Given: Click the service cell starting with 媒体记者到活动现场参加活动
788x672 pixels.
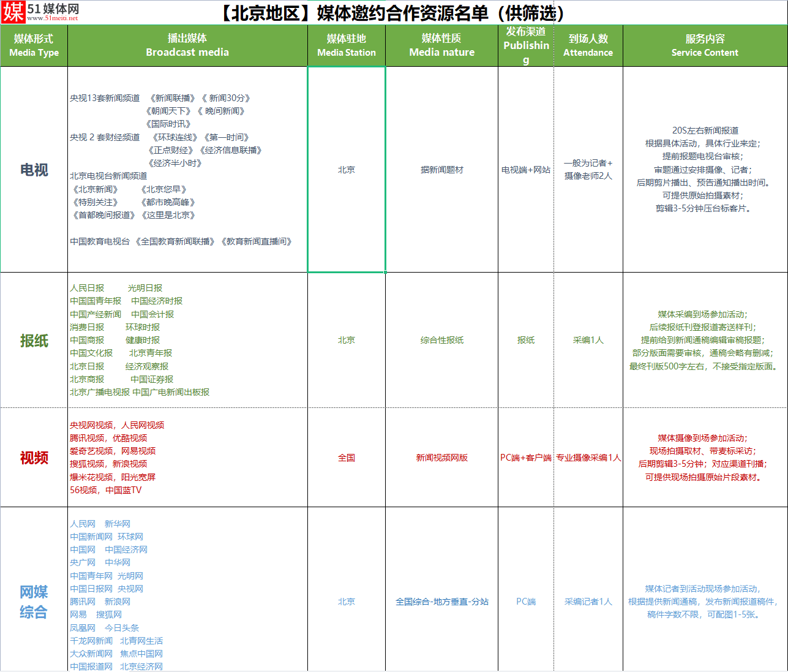Looking at the screenshot, I should tap(705, 589).
